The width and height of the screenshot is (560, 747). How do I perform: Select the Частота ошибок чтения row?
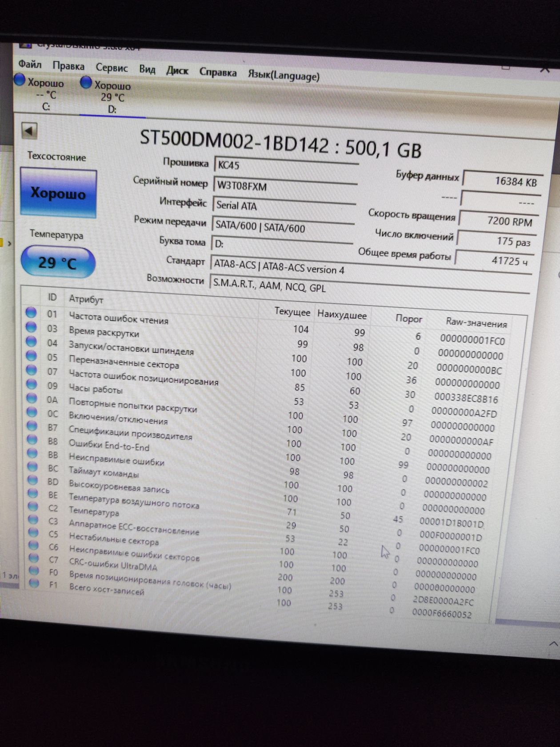tap(267, 327)
